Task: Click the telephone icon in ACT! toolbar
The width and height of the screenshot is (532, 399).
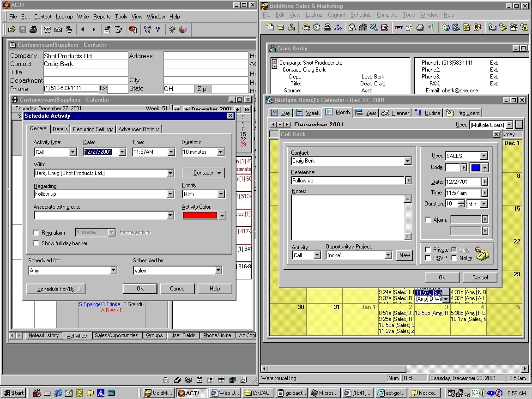Action: 48,30
